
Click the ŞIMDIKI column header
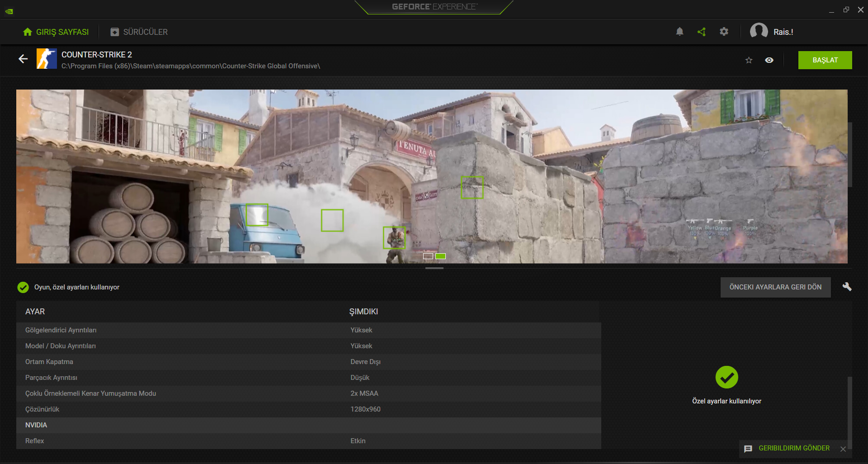pos(363,312)
